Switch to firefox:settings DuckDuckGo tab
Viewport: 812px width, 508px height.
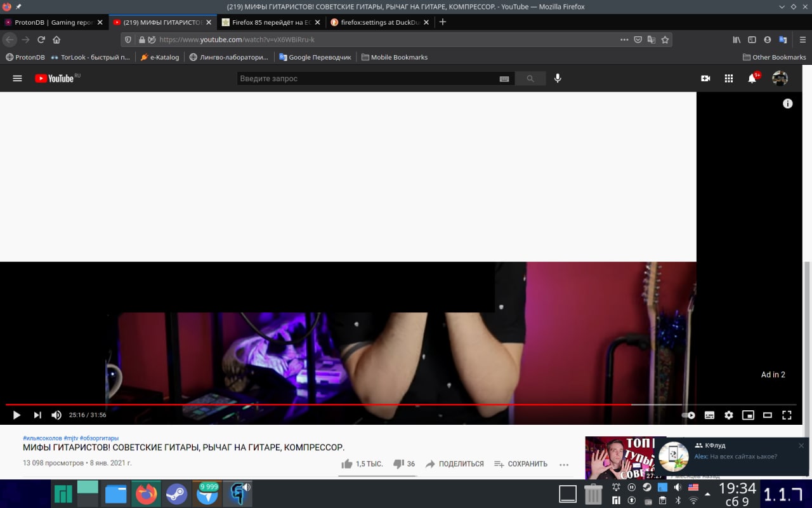point(379,22)
